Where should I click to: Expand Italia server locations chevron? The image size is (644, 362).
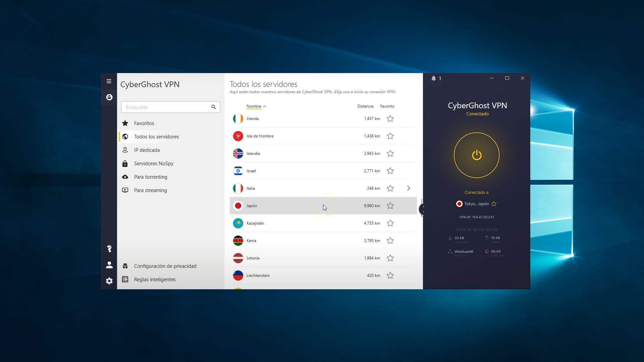(409, 188)
